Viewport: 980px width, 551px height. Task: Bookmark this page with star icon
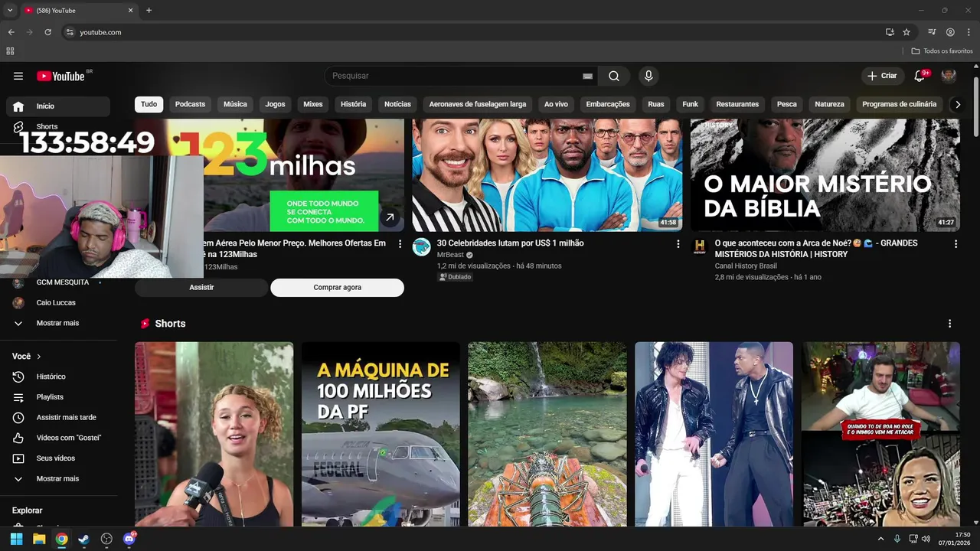(906, 32)
